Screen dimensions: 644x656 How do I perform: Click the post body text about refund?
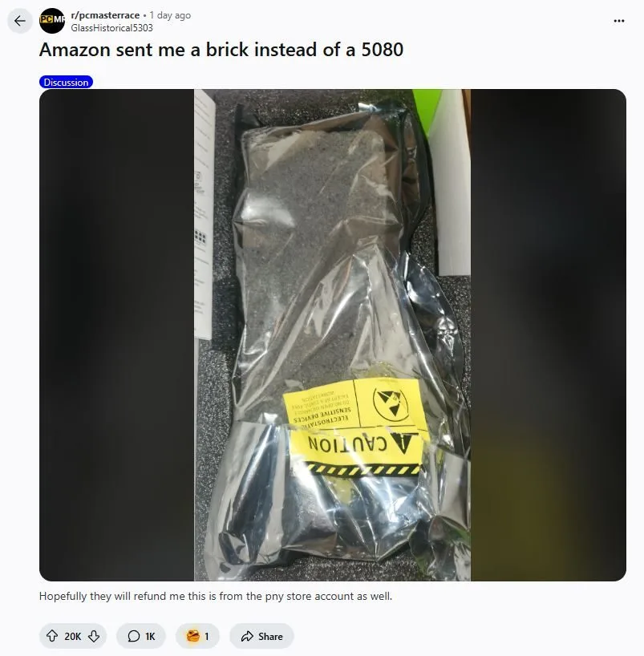coord(216,596)
